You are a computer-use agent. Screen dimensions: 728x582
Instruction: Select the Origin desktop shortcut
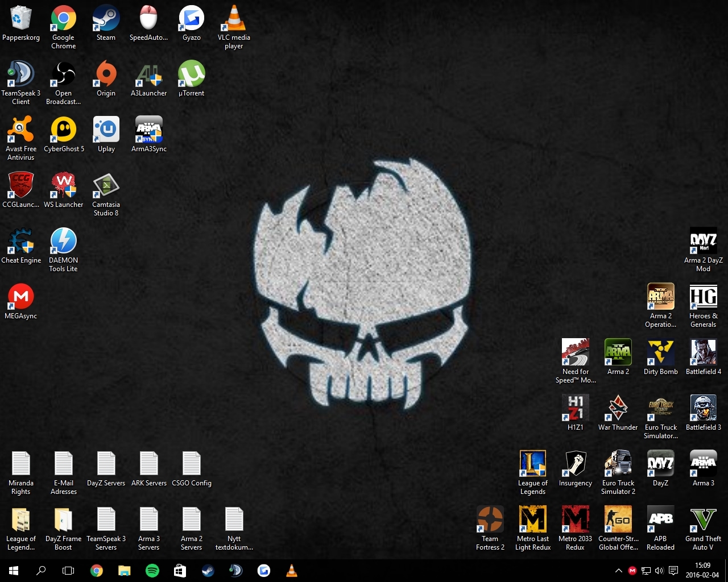(106, 79)
